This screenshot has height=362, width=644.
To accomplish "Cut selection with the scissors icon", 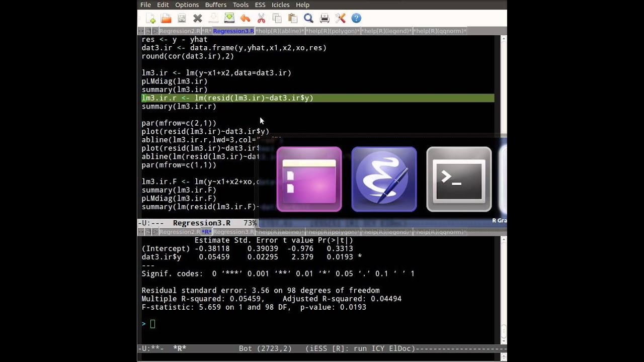I will [261, 19].
